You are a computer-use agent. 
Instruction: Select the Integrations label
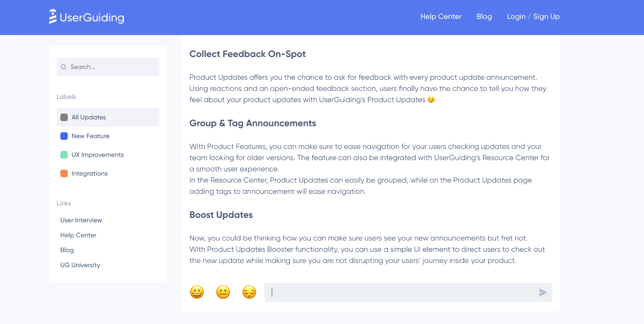(89, 173)
